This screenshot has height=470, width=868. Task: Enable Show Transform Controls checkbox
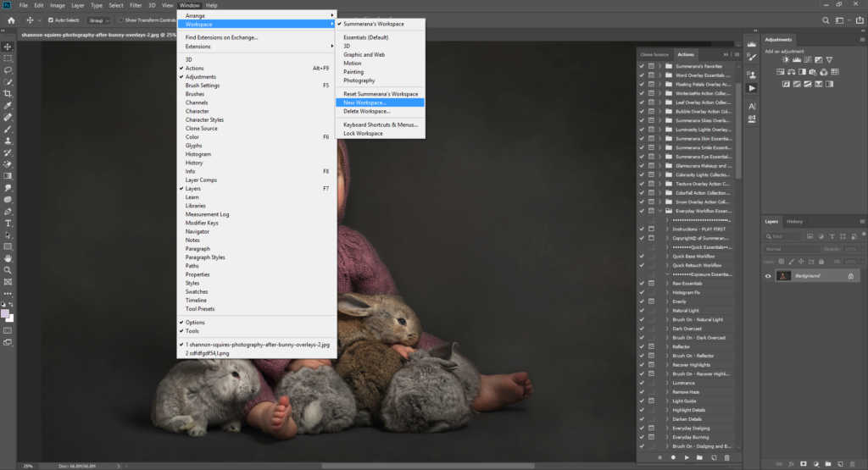pos(120,20)
